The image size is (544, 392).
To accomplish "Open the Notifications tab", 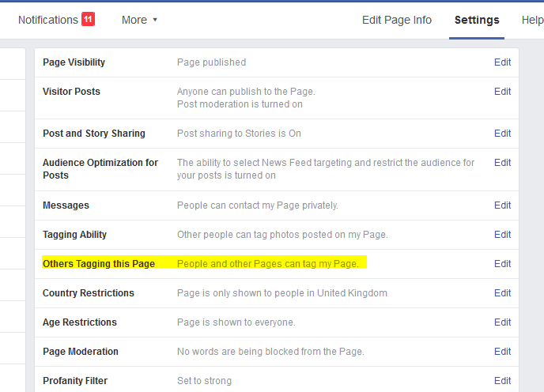I will [48, 20].
